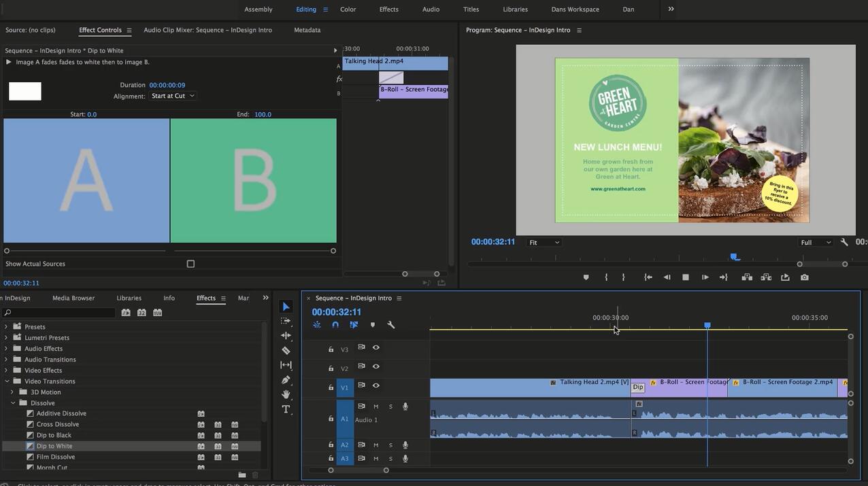Toggle Linked Selection in timeline
This screenshot has height=486, width=868.
[x=354, y=325]
